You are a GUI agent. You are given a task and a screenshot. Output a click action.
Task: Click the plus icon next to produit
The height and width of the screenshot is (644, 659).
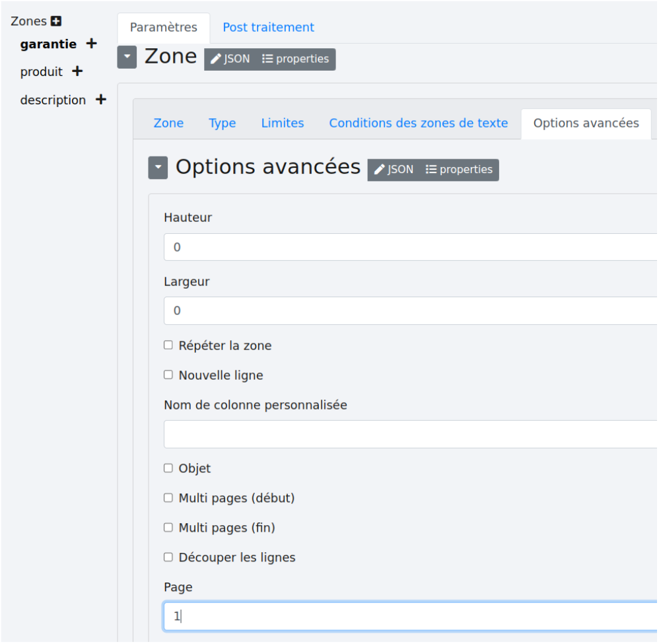pyautogui.click(x=77, y=71)
